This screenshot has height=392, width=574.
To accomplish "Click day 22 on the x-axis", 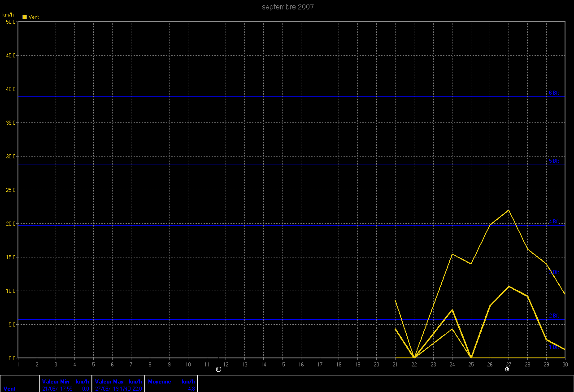I will point(414,365).
